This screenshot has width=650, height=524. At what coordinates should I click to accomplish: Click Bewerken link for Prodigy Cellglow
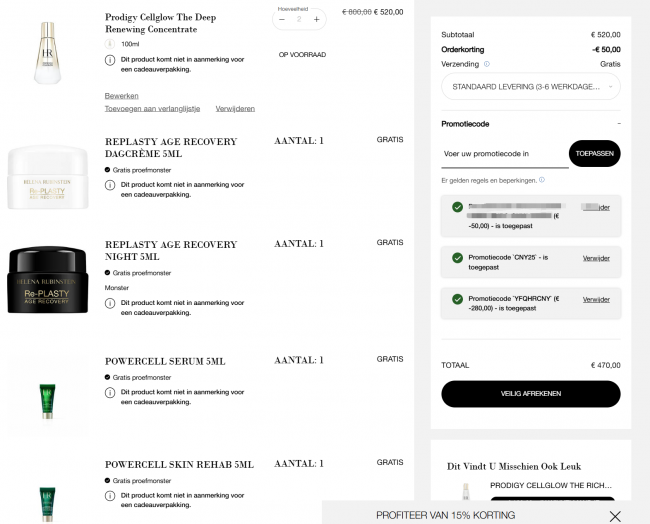coord(121,96)
